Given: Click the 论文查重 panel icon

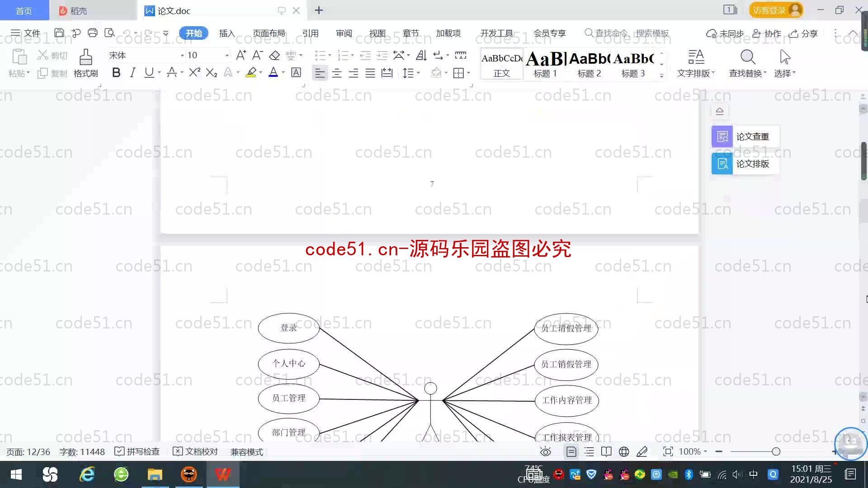Looking at the screenshot, I should point(722,136).
